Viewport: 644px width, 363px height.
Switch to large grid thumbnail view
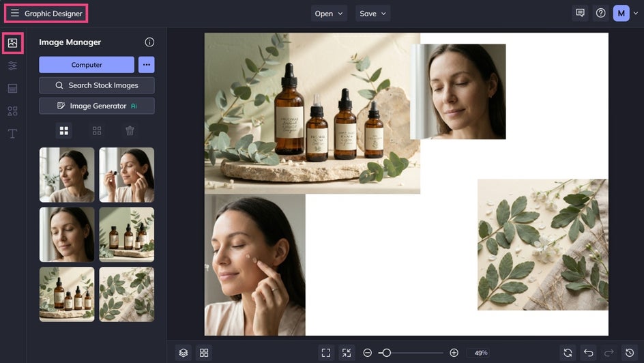pyautogui.click(x=64, y=130)
